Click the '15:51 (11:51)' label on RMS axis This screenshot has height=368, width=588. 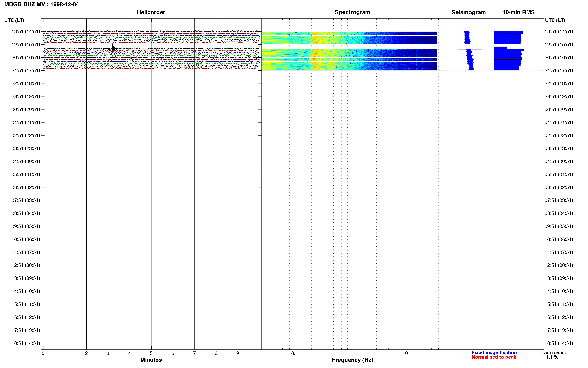(x=559, y=304)
